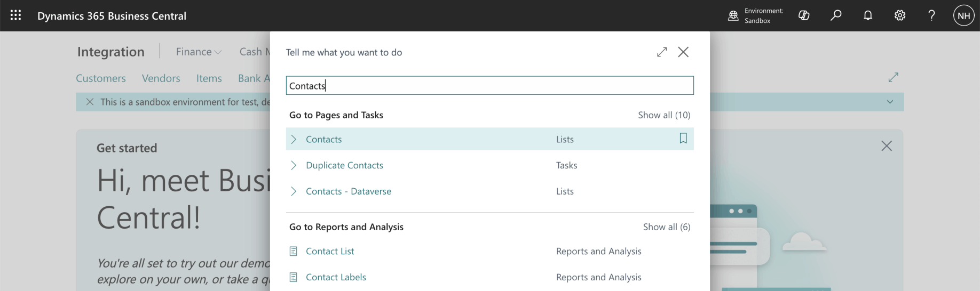Open the Contact List report

pos(330,251)
